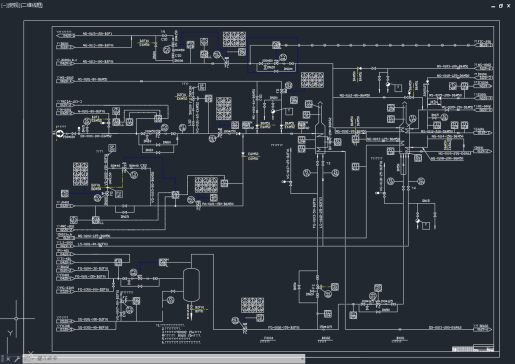
Task: Close the drawing window
Action: [x=509, y=6]
